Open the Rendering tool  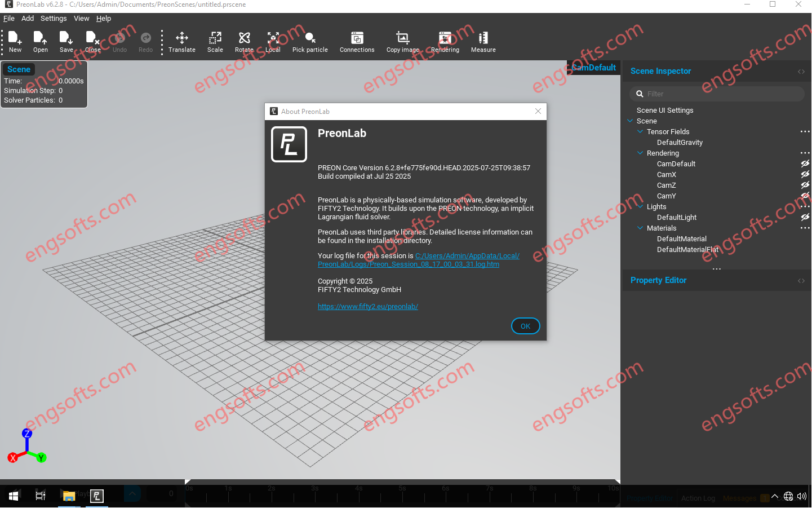(445, 42)
